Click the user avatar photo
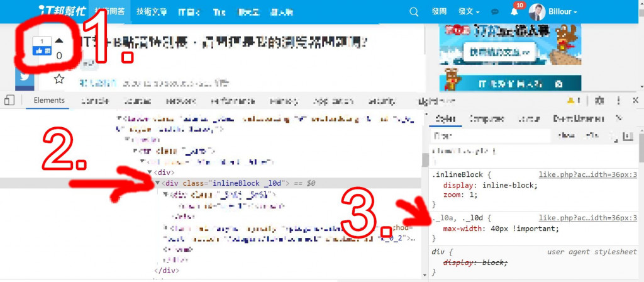The image size is (644, 282). [537, 12]
